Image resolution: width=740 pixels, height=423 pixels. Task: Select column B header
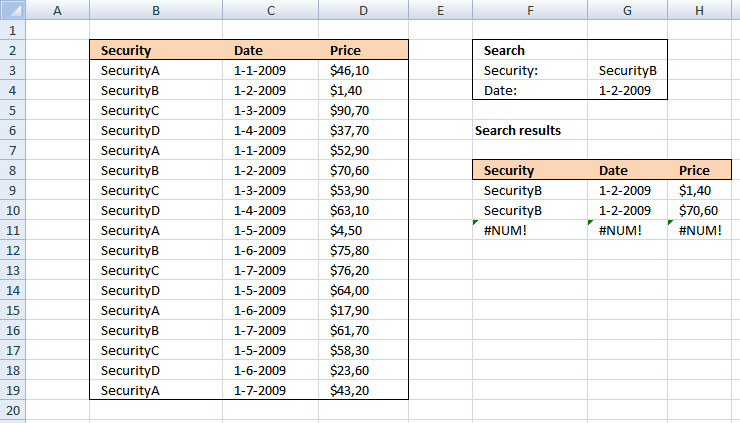pyautogui.click(x=155, y=11)
